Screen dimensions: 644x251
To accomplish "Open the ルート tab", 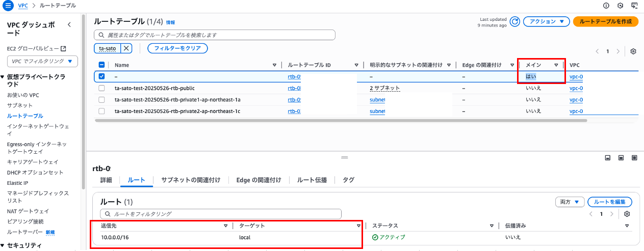I will 137,180.
